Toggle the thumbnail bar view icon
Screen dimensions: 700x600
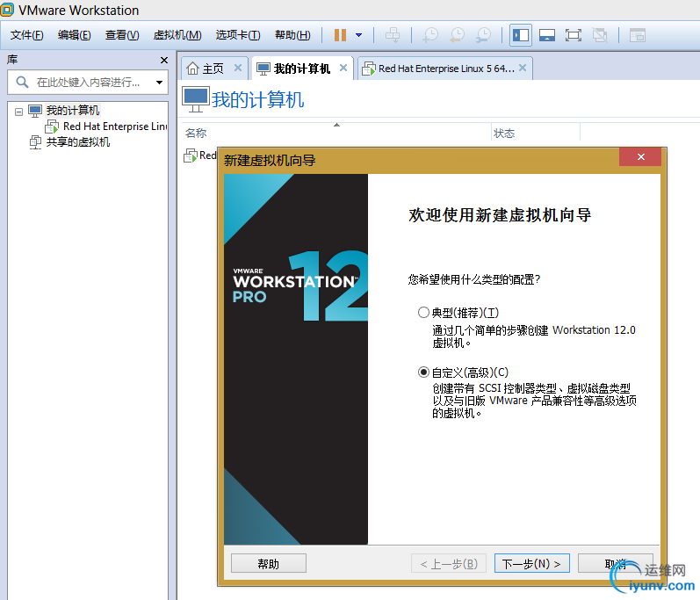pyautogui.click(x=547, y=35)
